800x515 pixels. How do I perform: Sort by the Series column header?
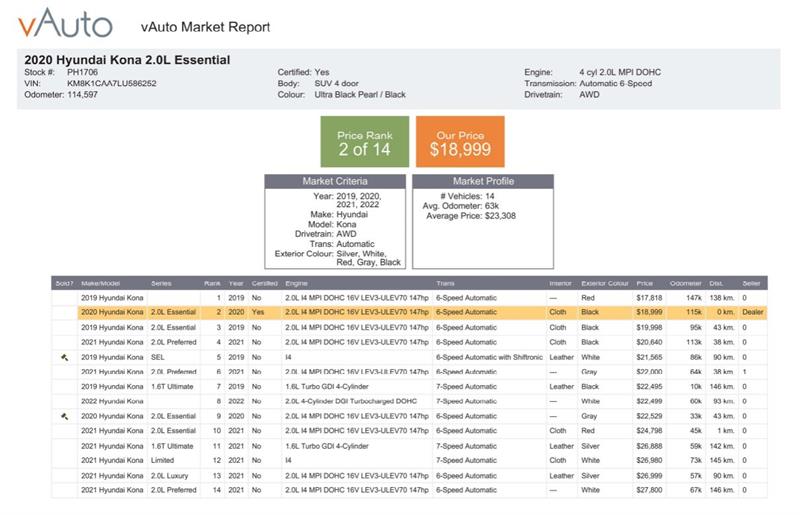click(161, 283)
